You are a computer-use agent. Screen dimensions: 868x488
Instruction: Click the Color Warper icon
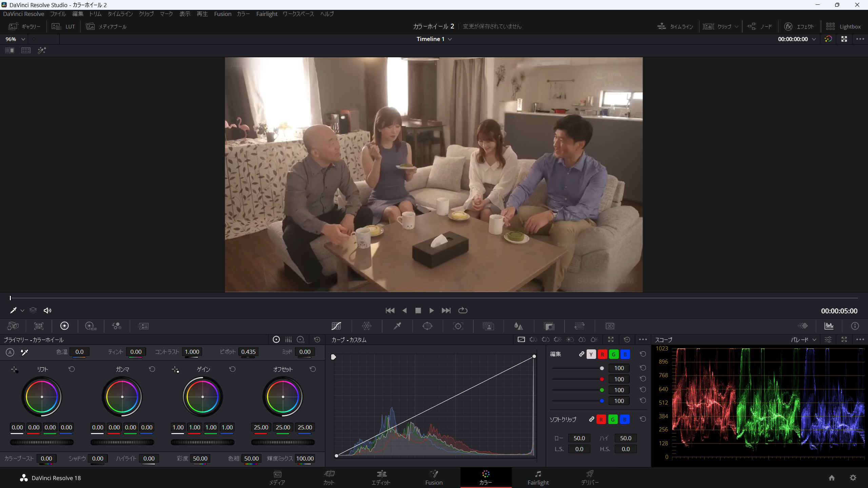tap(367, 326)
